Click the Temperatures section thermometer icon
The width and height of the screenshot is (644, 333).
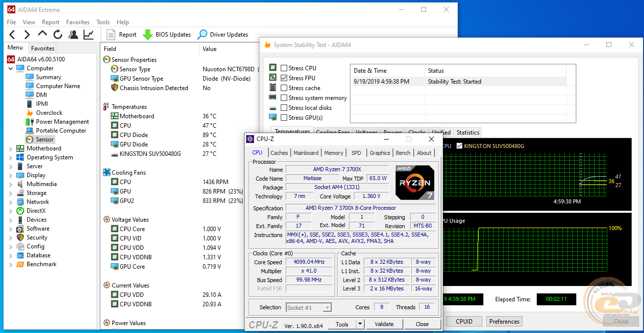point(107,107)
